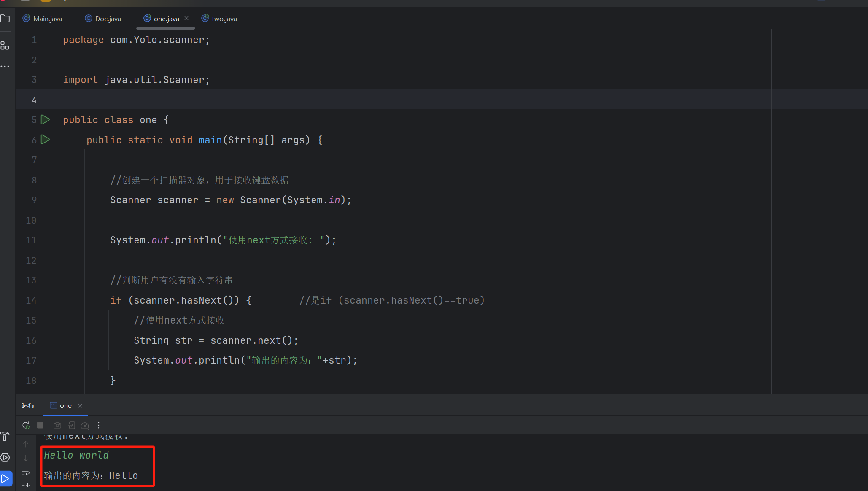
Task: Switch to Main.java tab
Action: (x=42, y=19)
